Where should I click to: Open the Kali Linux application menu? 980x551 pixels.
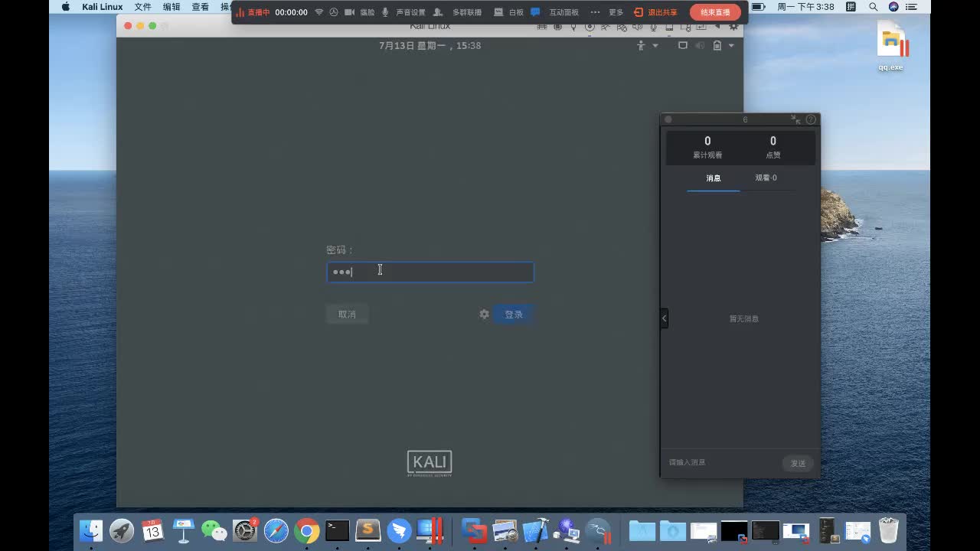pos(103,7)
